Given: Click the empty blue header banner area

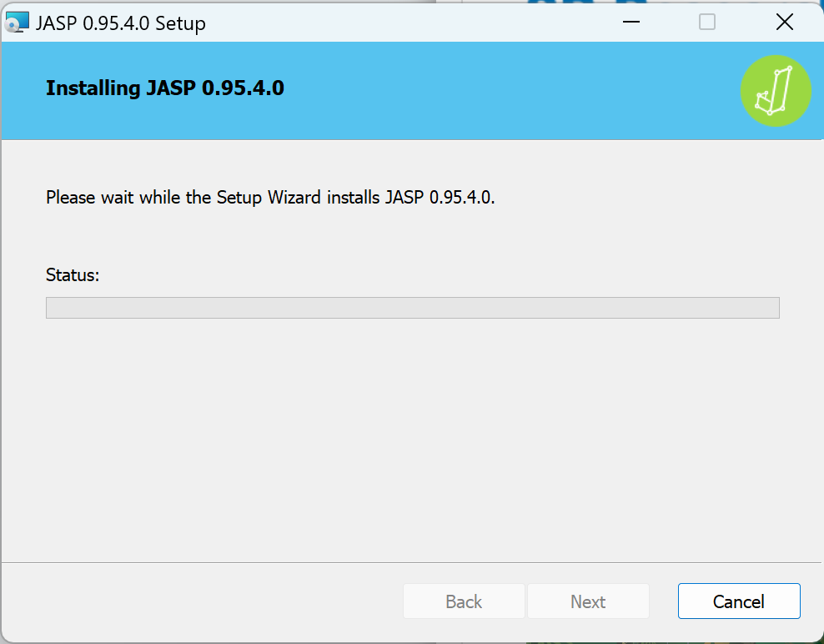Looking at the screenshot, I should point(500,92).
